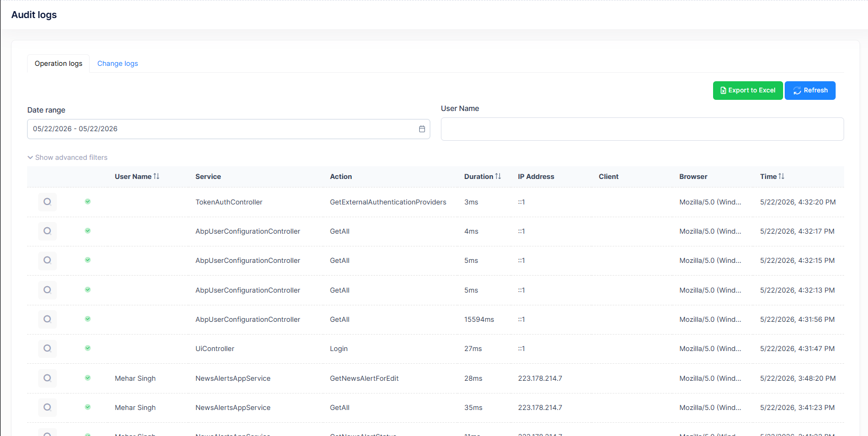Sort by Duration column arrows
868x436 pixels.
click(x=498, y=176)
